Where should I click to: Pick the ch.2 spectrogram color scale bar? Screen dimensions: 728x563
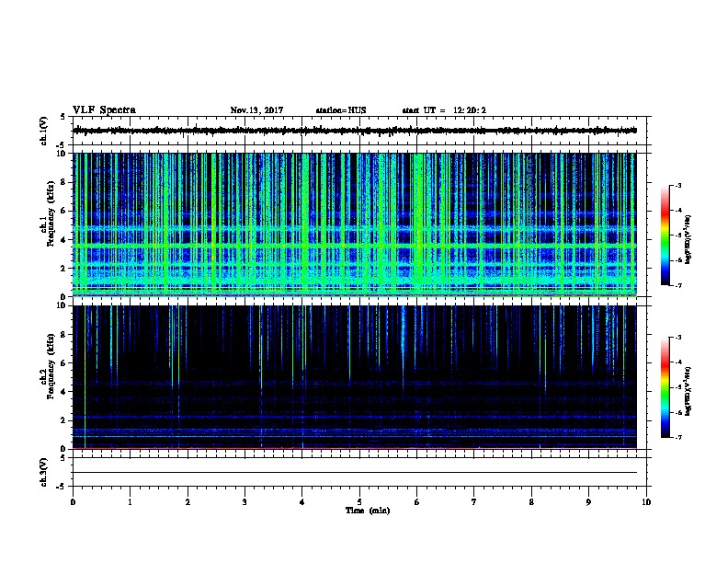tap(665, 387)
